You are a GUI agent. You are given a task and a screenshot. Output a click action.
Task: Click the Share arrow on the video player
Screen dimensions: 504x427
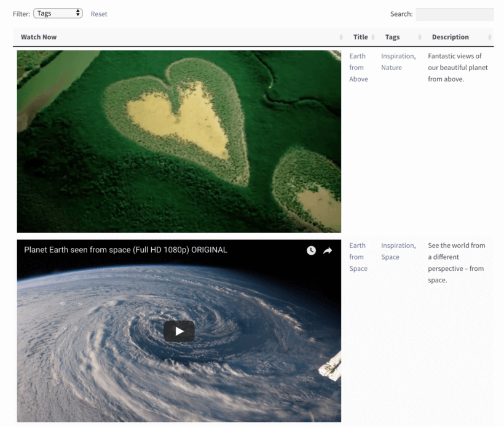click(x=328, y=250)
